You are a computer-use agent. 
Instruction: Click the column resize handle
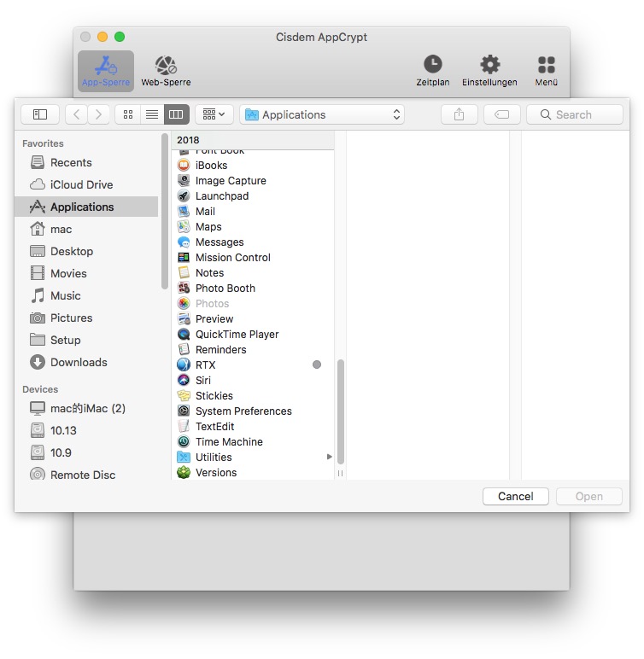click(340, 473)
